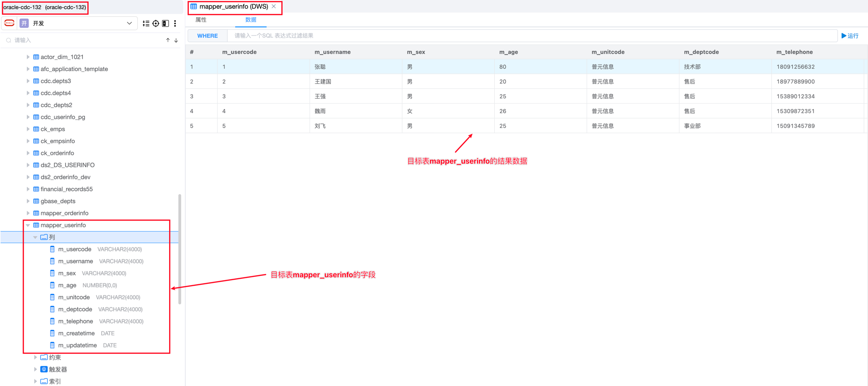
Task: Select the telephone cell 15389012334
Action: tap(818, 96)
